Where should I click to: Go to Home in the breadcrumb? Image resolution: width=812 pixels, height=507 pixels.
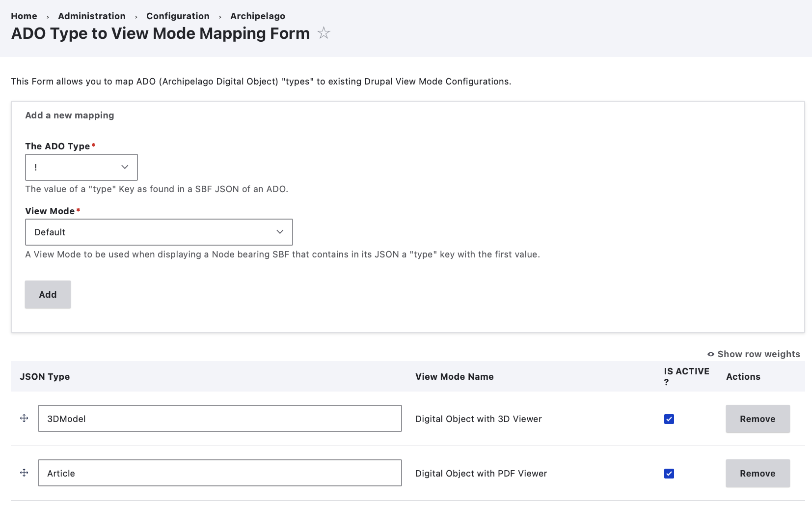24,16
